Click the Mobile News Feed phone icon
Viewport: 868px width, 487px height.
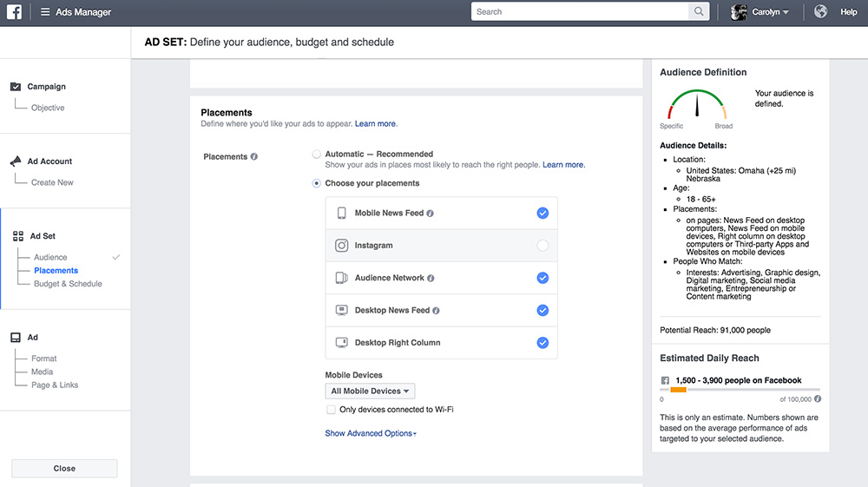341,213
